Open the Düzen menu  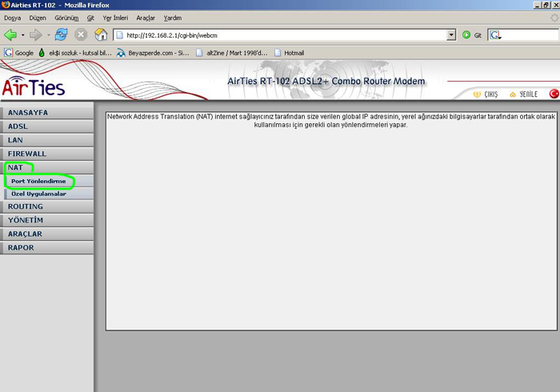point(38,18)
